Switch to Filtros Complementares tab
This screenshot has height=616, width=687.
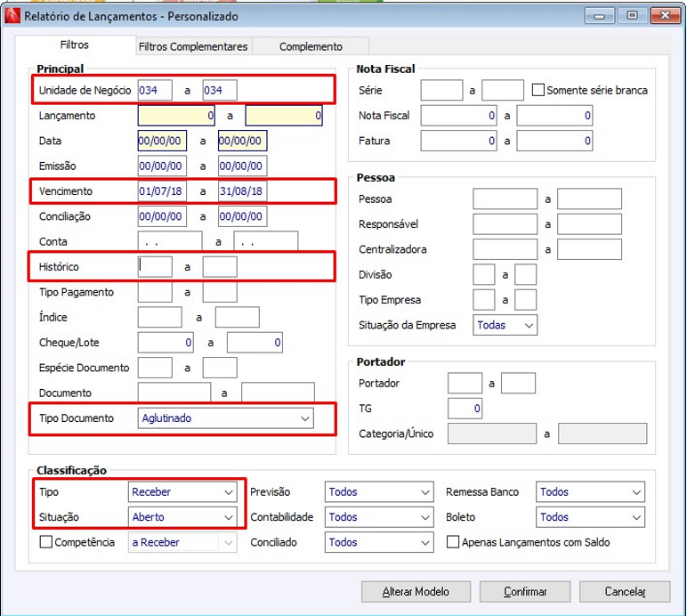pos(193,47)
